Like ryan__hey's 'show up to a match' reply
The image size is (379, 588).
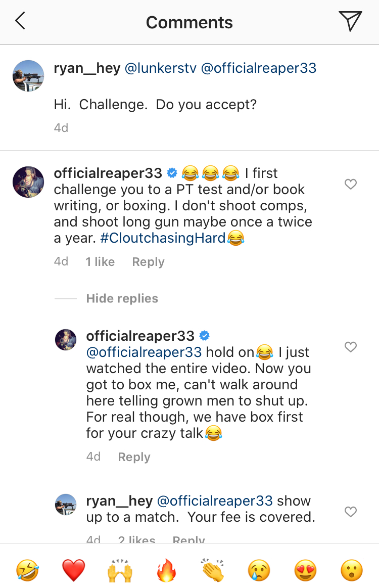coord(351,512)
